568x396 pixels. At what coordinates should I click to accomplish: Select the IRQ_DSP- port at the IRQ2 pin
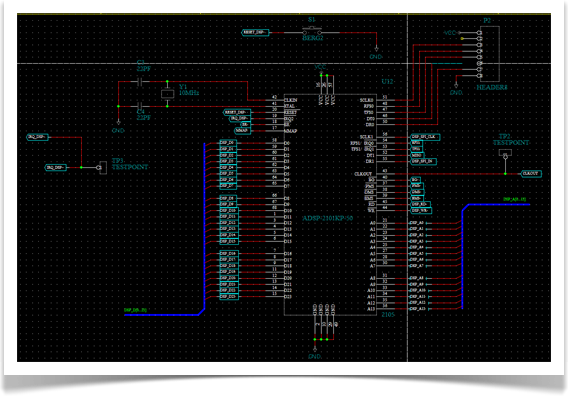tap(240, 118)
